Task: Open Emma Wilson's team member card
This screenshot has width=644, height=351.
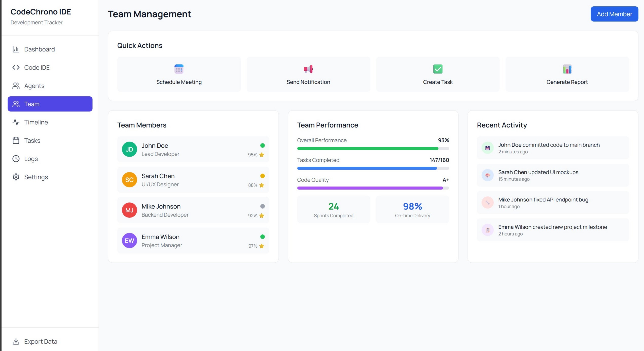Action: [193, 241]
